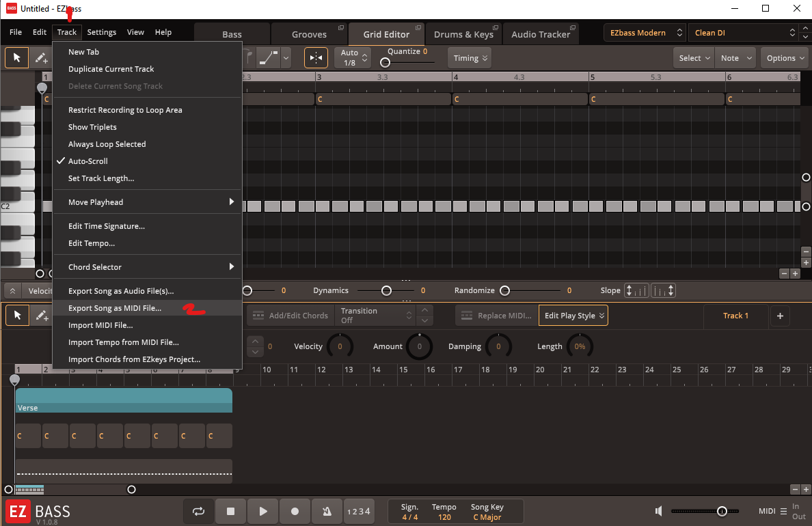
Task: Start playback with the Play button
Action: click(263, 512)
